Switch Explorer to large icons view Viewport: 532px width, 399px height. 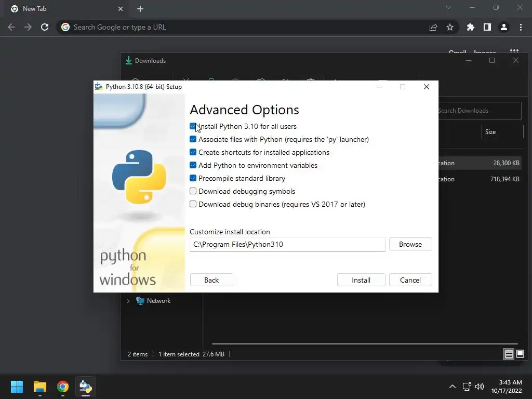tap(520, 354)
